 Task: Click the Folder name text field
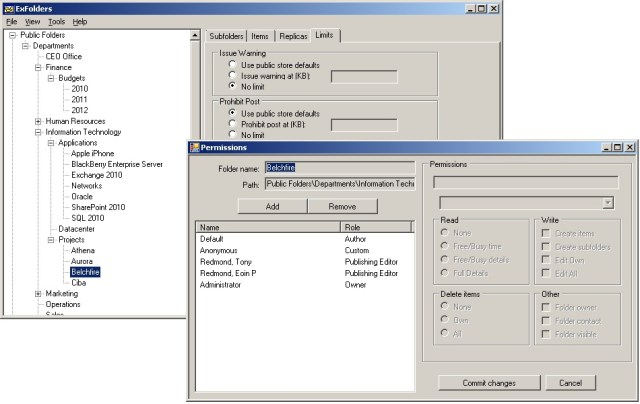(338, 167)
